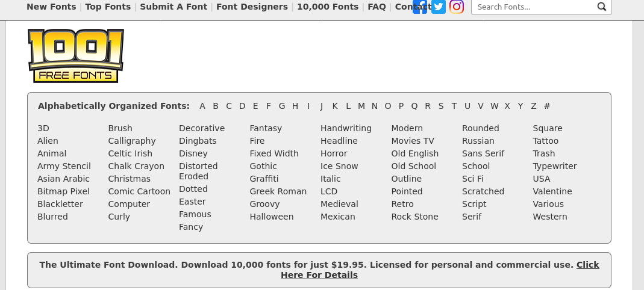Viewport: 644px width, 290px height.
Task: Open the Distorted Eroded category
Action: (198, 171)
